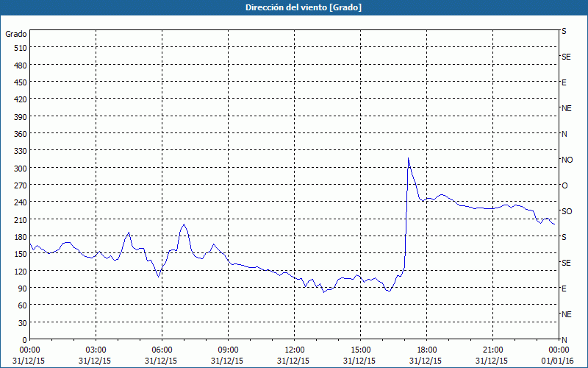588x368 pixels.
Task: Click the 510 value on the left axis
Action: click(x=21, y=48)
